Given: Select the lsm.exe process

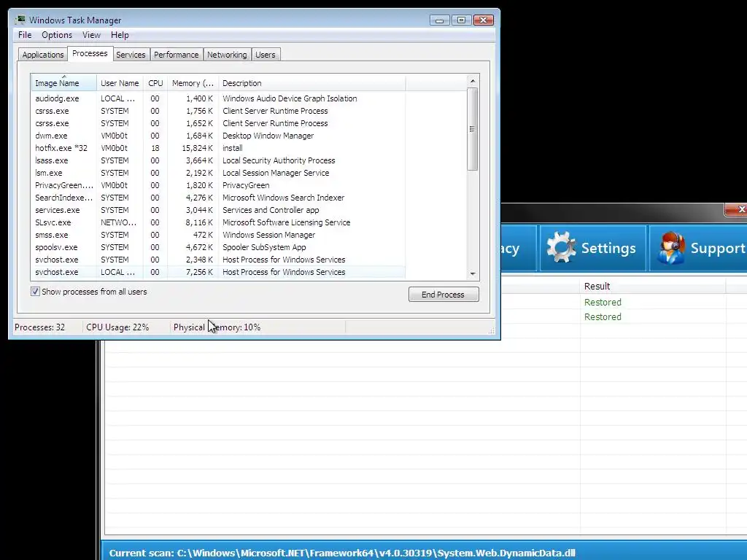Looking at the screenshot, I should [218, 173].
